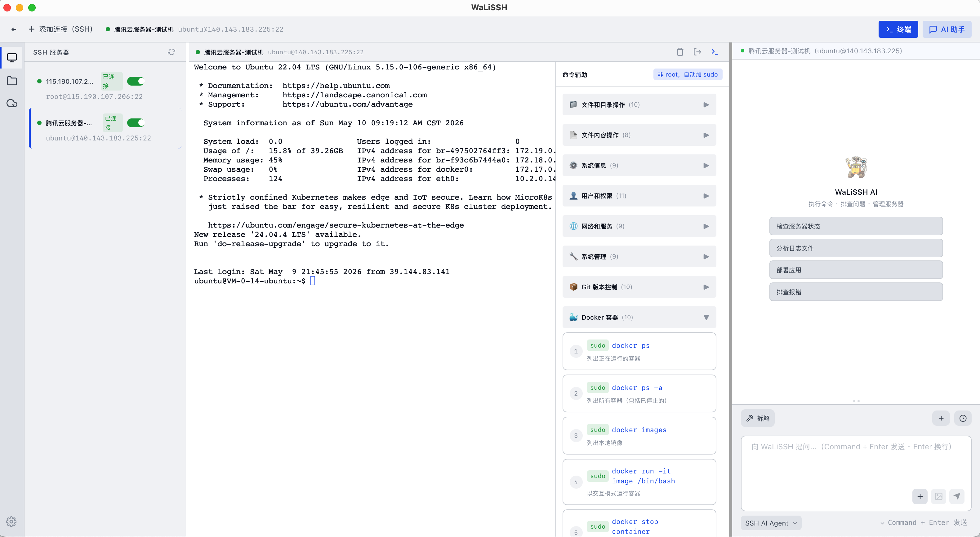Switch to 腾讯云服务器-测试机 connection tab

click(194, 29)
